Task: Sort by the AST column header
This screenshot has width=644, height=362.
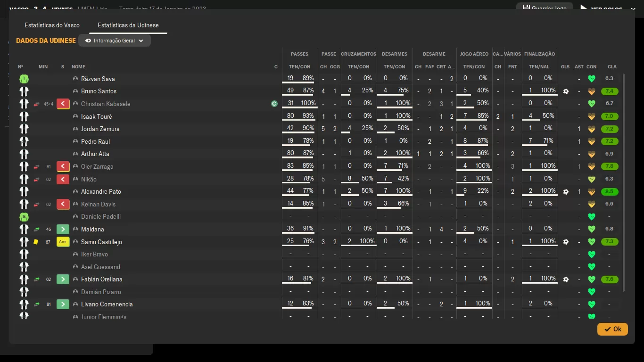Action: click(x=579, y=67)
